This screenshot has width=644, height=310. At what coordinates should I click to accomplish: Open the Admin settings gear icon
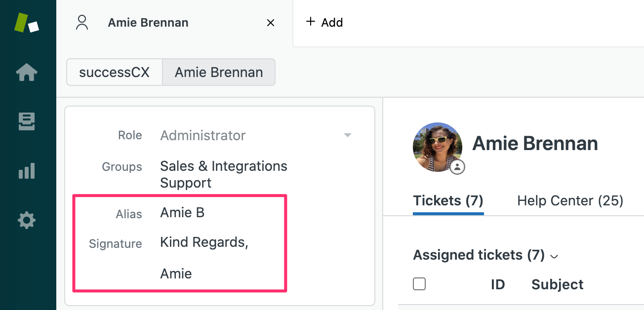coord(27,220)
